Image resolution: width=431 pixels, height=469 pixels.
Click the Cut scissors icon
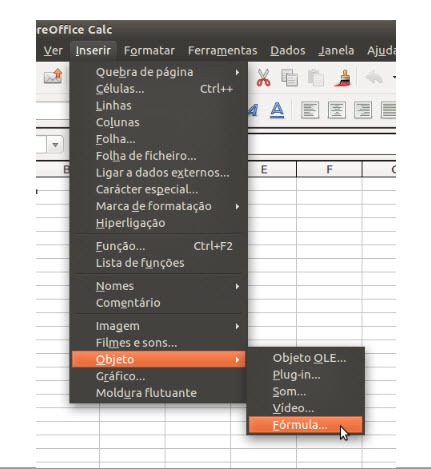tap(263, 78)
